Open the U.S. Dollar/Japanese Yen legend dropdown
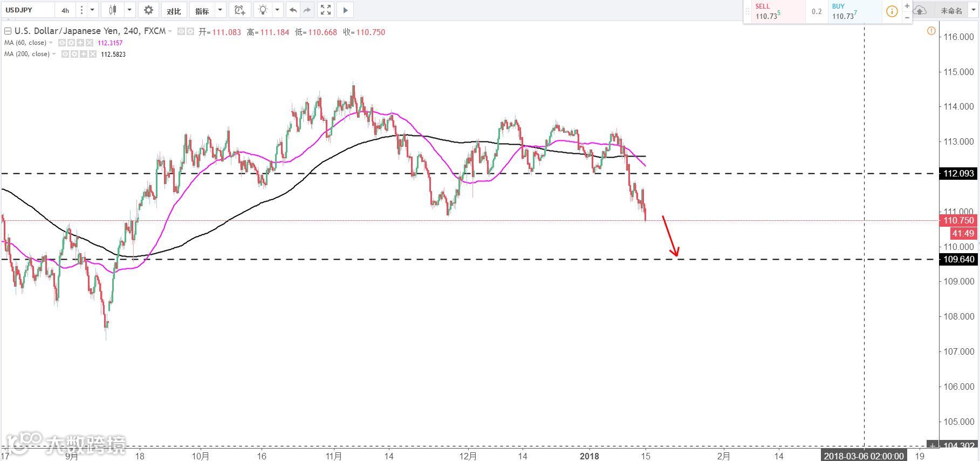 [x=170, y=31]
